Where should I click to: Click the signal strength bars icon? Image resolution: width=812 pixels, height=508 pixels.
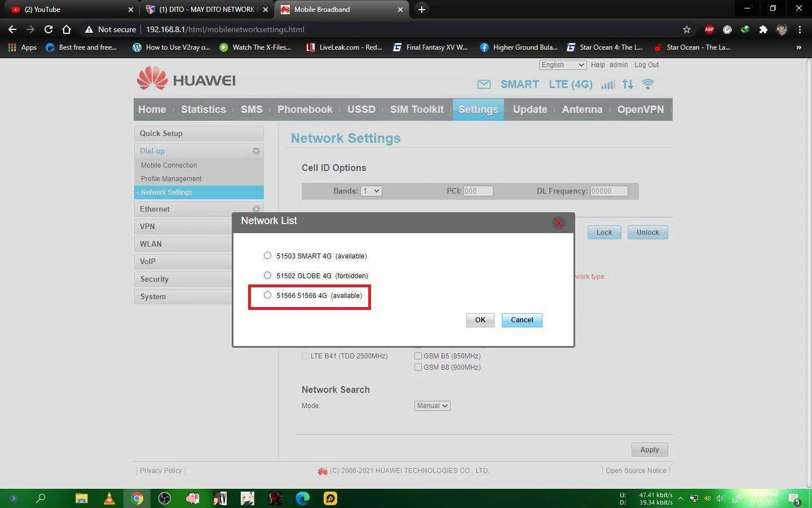(x=608, y=85)
